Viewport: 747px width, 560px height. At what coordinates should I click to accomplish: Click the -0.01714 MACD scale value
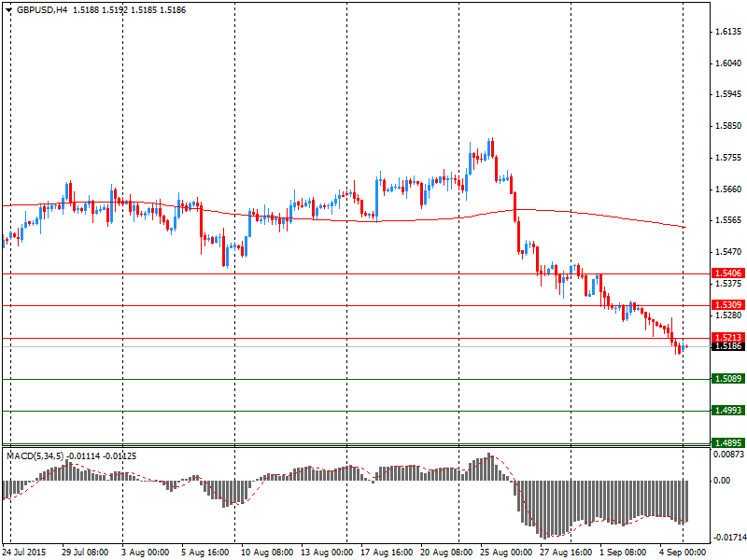tap(728, 538)
